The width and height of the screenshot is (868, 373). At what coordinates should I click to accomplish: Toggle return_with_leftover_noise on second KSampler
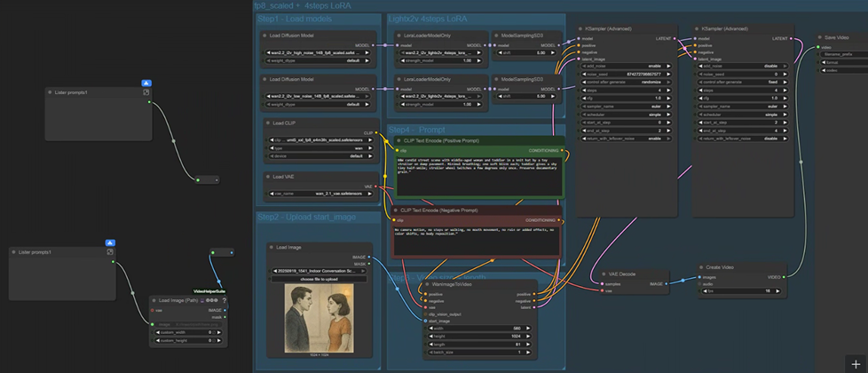point(738,139)
